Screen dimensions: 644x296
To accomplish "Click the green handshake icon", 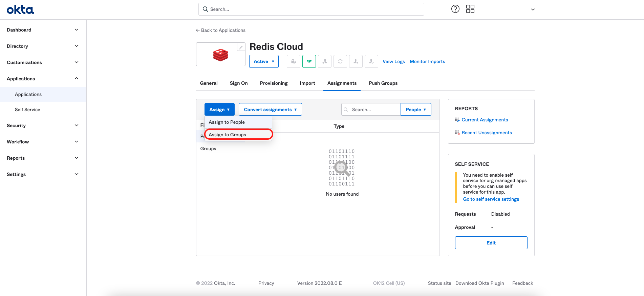I will tap(309, 61).
